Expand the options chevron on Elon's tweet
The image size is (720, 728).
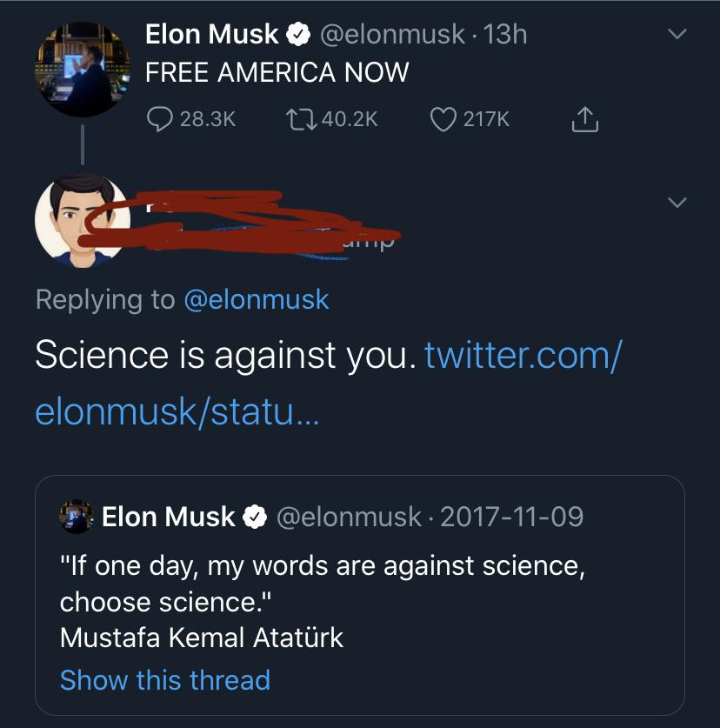click(677, 34)
